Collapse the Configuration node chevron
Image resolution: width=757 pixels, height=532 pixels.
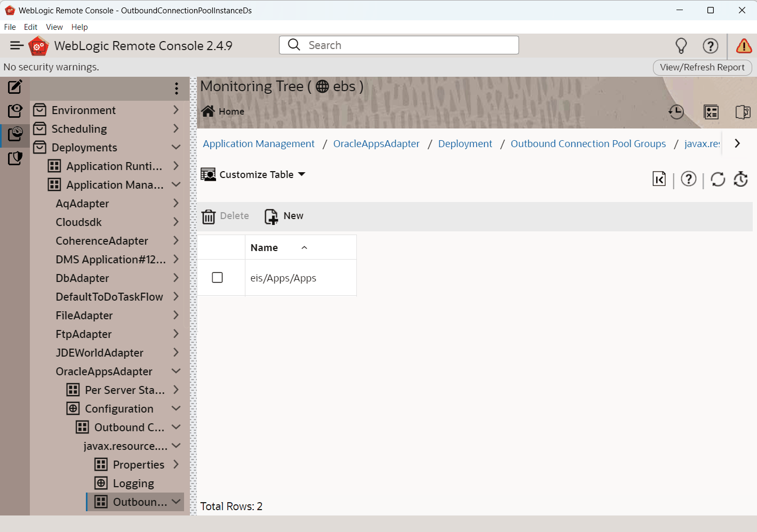coord(176,408)
